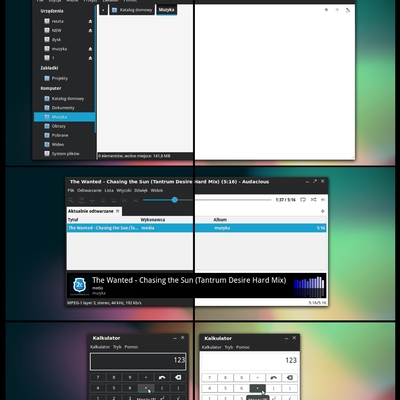The height and width of the screenshot is (400, 400).
Task: Click 7 key in dark calculator
Action: tap(98, 378)
